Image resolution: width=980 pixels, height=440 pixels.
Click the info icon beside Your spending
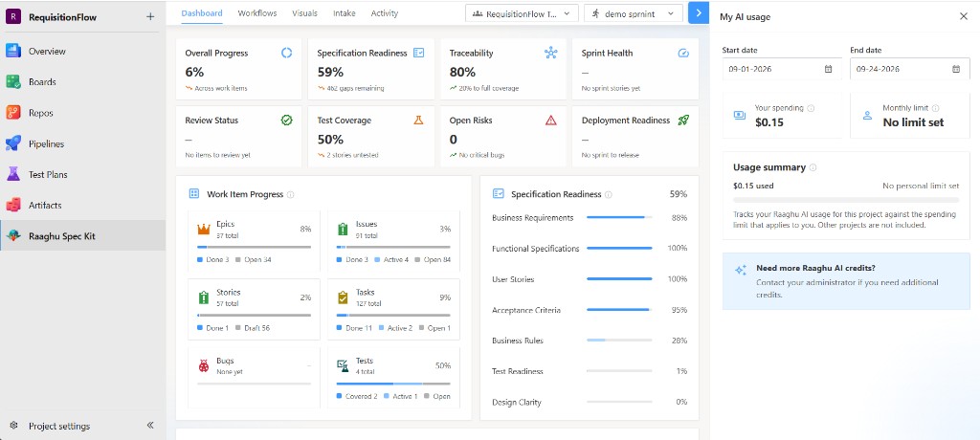coord(811,108)
